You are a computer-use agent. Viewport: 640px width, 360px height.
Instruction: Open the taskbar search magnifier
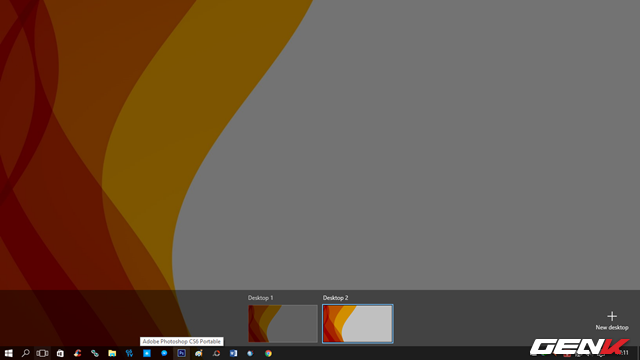coord(25,353)
